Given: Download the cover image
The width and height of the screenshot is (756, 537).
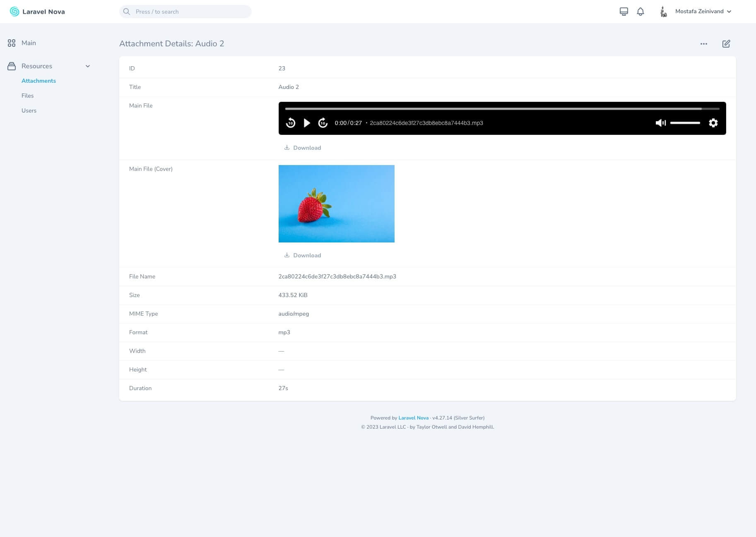Looking at the screenshot, I should (303, 255).
